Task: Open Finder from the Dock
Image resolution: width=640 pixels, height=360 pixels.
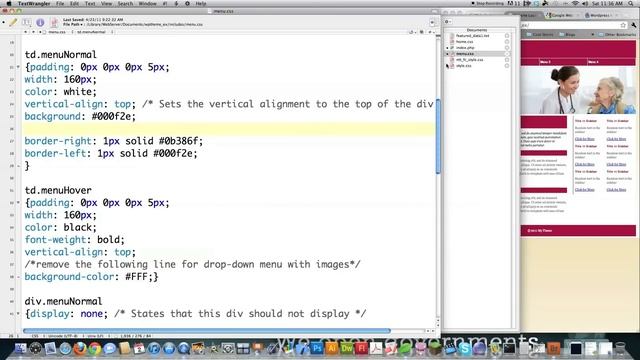Action: pyautogui.click(x=20, y=348)
